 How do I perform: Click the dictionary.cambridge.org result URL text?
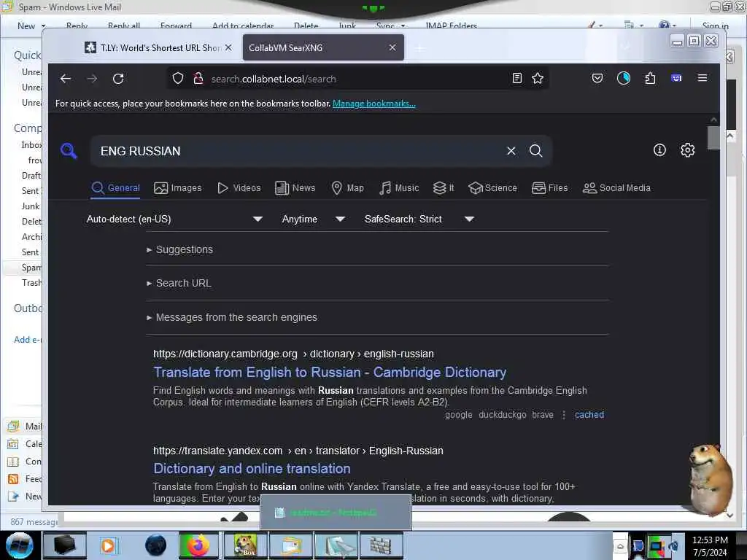(293, 354)
